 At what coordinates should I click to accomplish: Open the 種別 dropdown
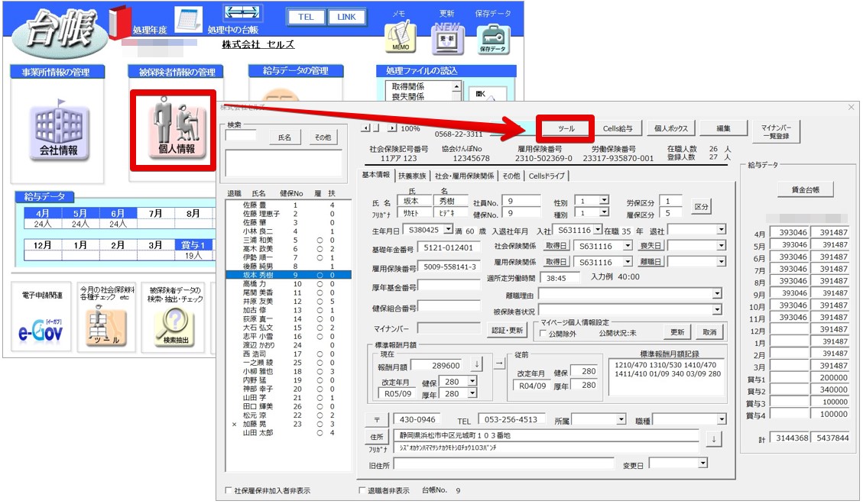click(604, 212)
